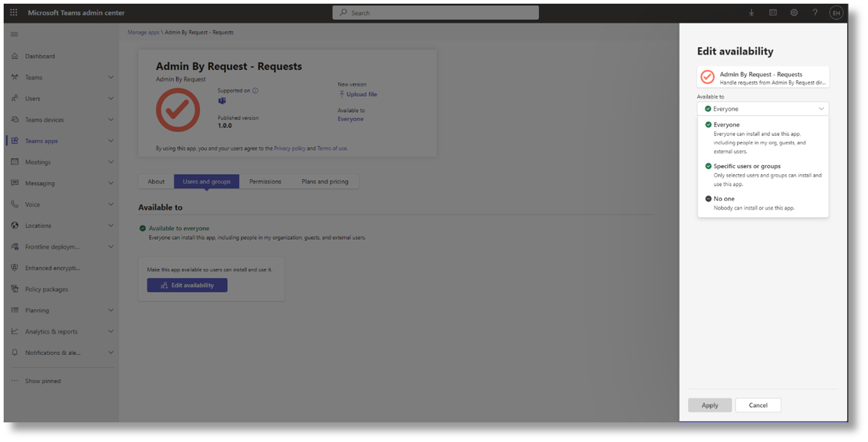868x442 pixels.
Task: Click the Meetings calendar icon
Action: click(x=15, y=162)
